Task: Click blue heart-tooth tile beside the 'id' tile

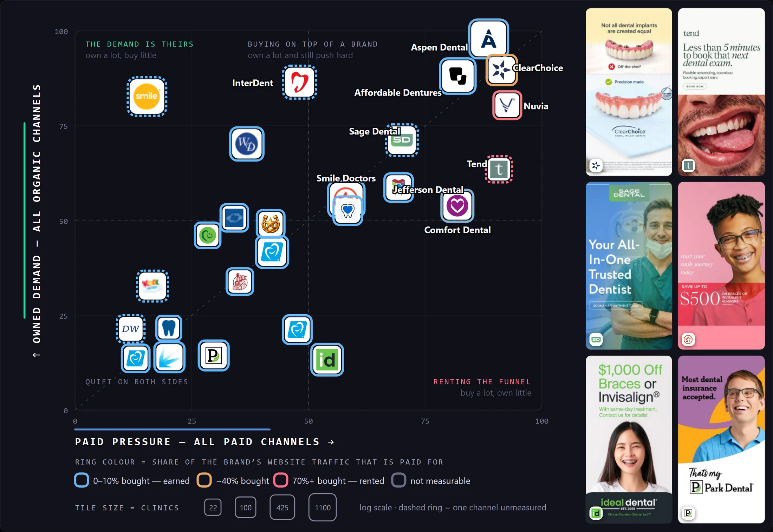Action: click(297, 330)
